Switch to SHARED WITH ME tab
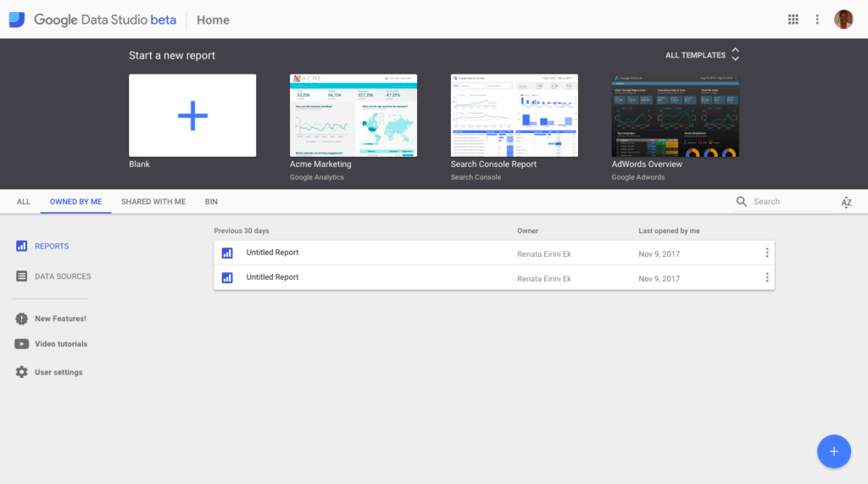Image resolution: width=868 pixels, height=484 pixels. point(153,202)
